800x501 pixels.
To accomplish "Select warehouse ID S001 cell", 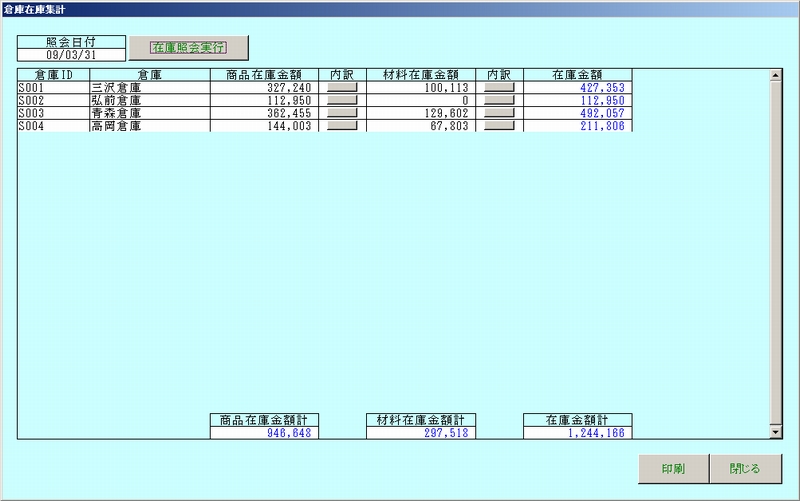I will click(53, 88).
